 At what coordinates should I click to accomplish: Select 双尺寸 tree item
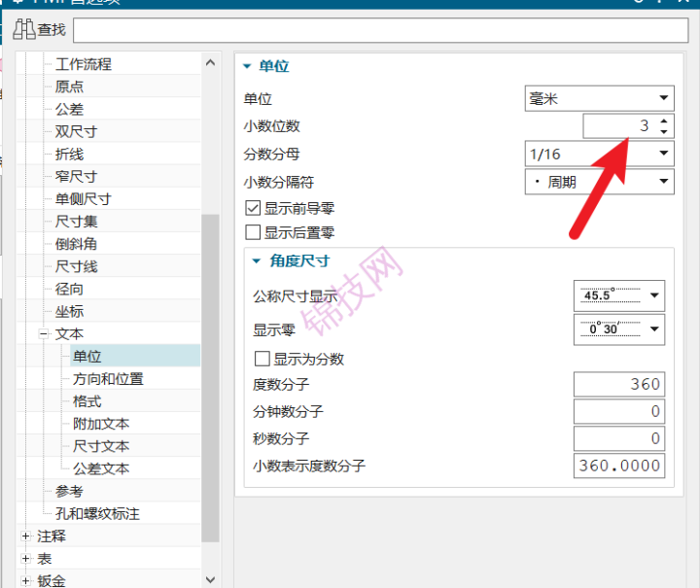(77, 131)
